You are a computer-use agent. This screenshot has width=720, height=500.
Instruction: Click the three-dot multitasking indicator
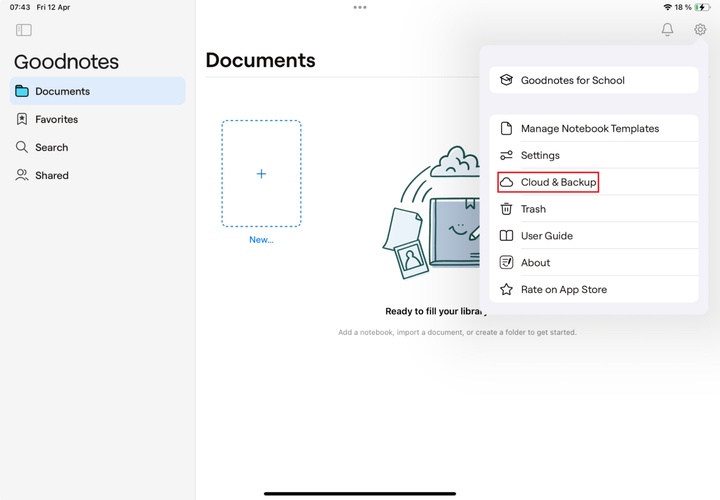click(360, 7)
